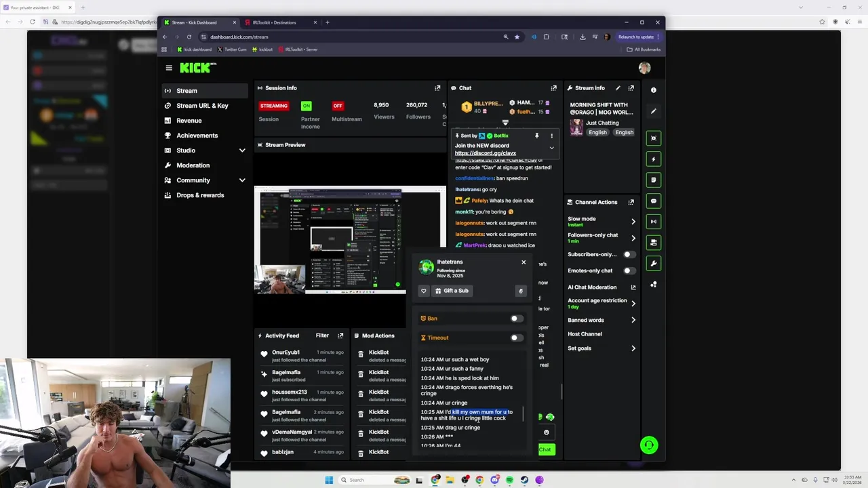Screen dimensions: 868x488
Task: Open the hamburger menu beside the Kick logo
Action: pyautogui.click(x=169, y=68)
